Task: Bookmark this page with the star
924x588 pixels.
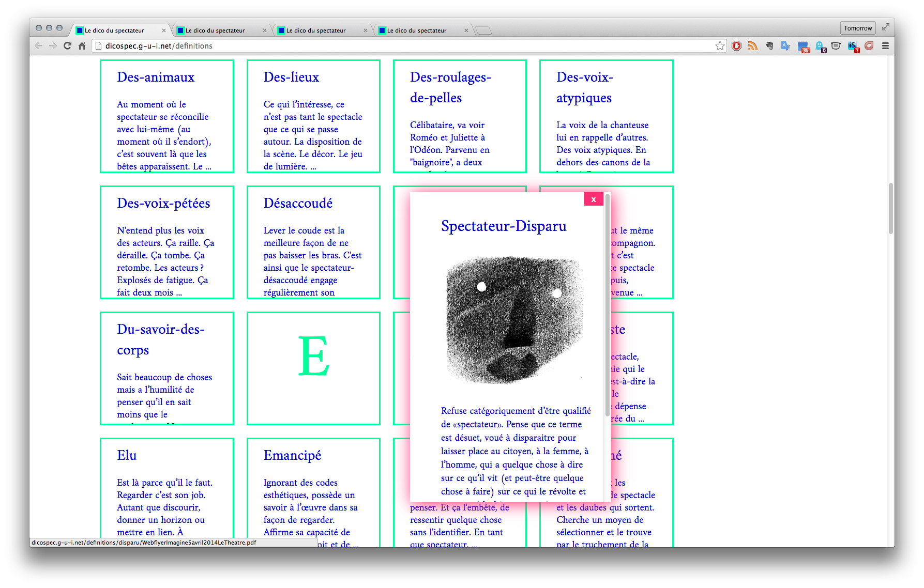Action: 720,46
